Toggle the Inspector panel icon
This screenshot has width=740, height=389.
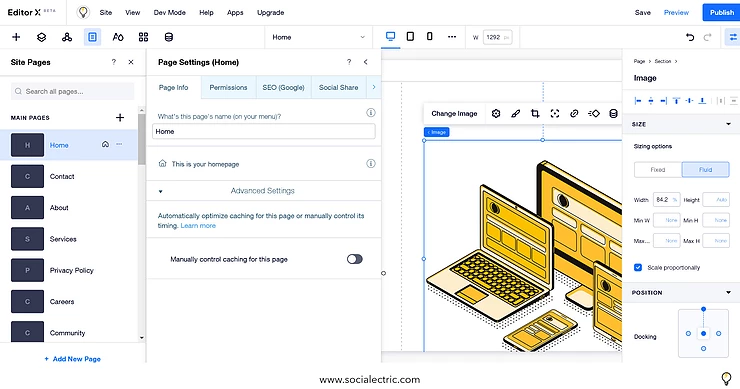pyautogui.click(x=732, y=37)
